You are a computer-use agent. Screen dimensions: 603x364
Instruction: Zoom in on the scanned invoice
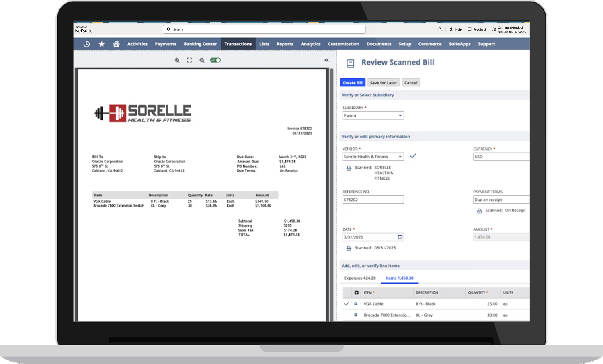click(177, 60)
